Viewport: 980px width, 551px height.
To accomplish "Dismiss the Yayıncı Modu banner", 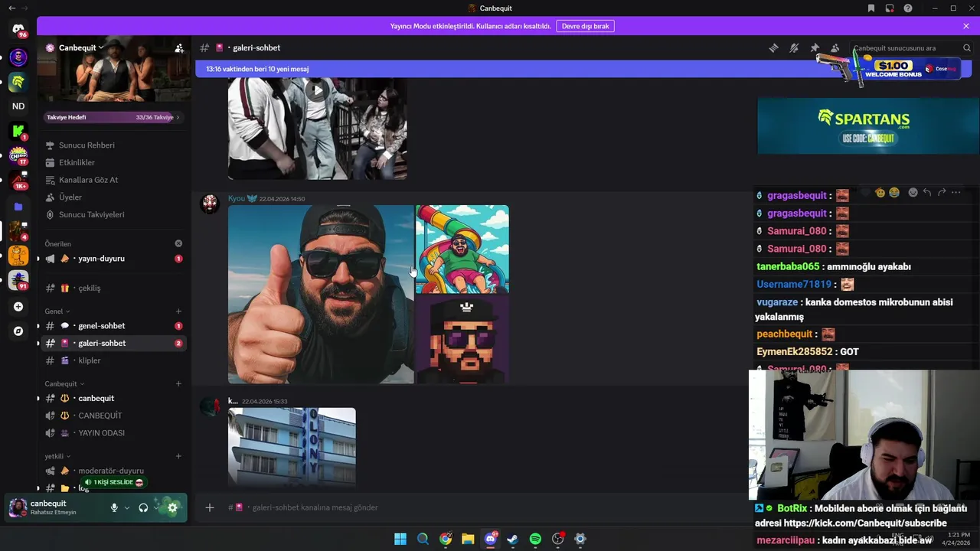I will (x=966, y=26).
